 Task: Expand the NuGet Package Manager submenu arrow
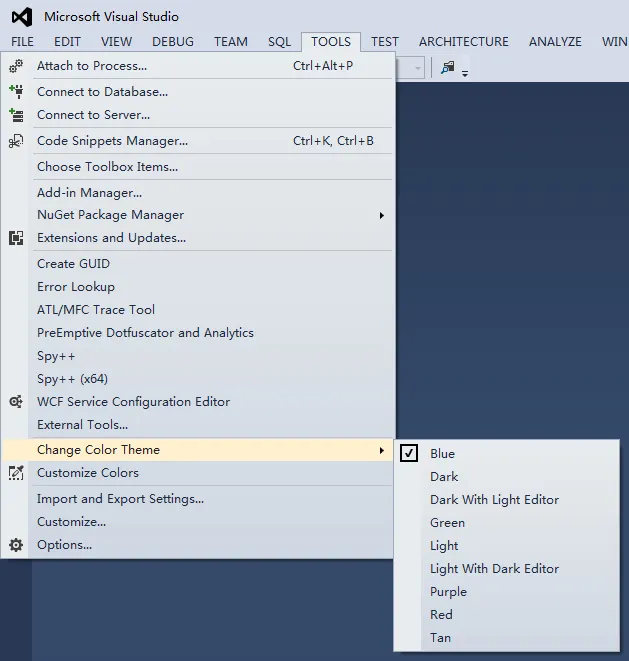(382, 215)
